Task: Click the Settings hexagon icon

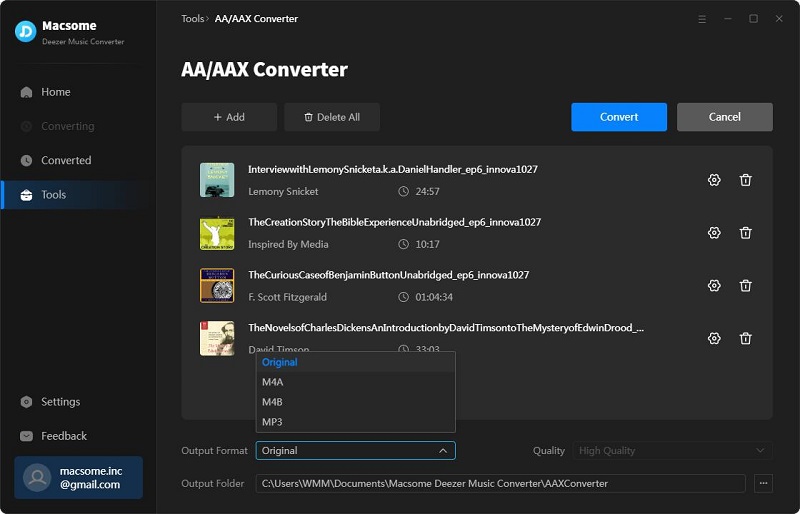Action: pyautogui.click(x=26, y=402)
